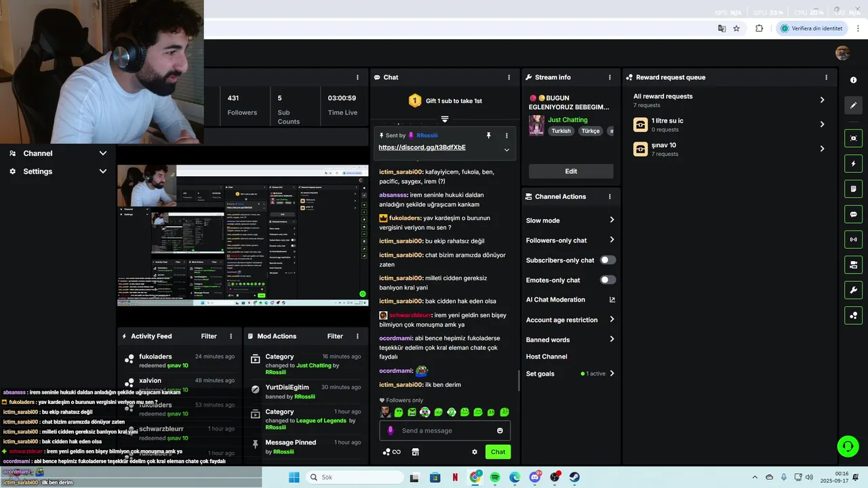
Task: Click the Windows Start button
Action: point(294,477)
